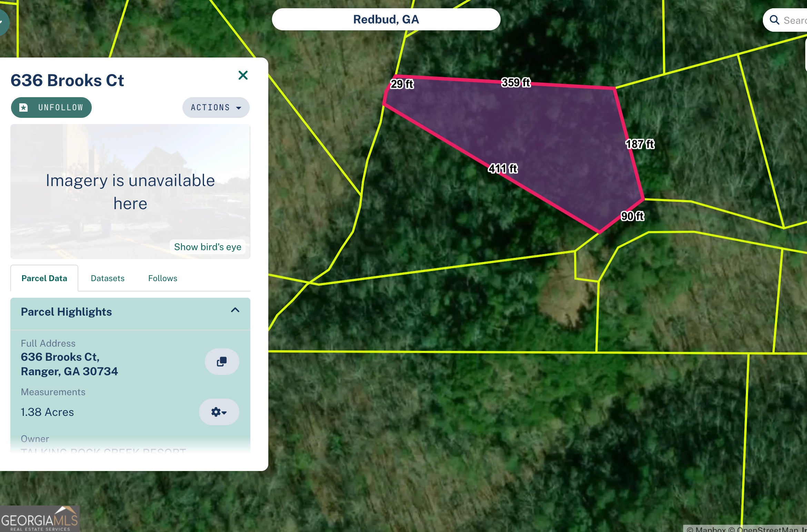Viewport: 807px width, 532px height.
Task: Click Show bird's eye link
Action: 207,247
